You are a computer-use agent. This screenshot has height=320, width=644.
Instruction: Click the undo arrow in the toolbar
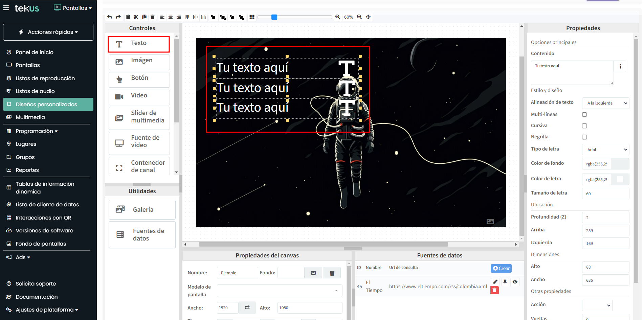109,17
